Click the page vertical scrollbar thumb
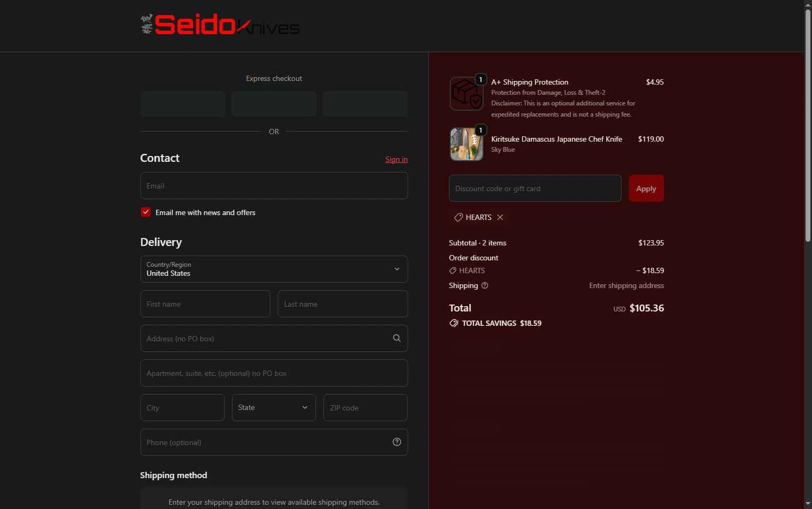This screenshot has height=509, width=812. click(x=808, y=126)
